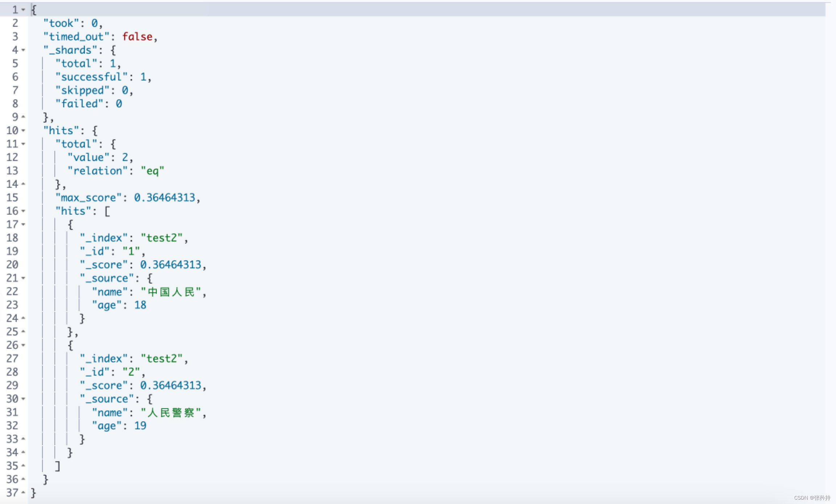Click "test2" index value on line 27
The width and height of the screenshot is (836, 504).
point(161,359)
